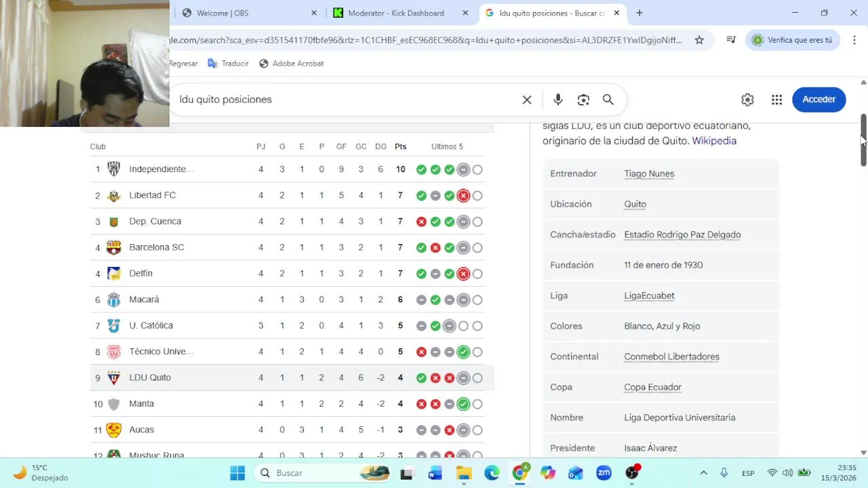Open Tiago Nunes coach link
This screenshot has height=488, width=868.
(x=649, y=174)
